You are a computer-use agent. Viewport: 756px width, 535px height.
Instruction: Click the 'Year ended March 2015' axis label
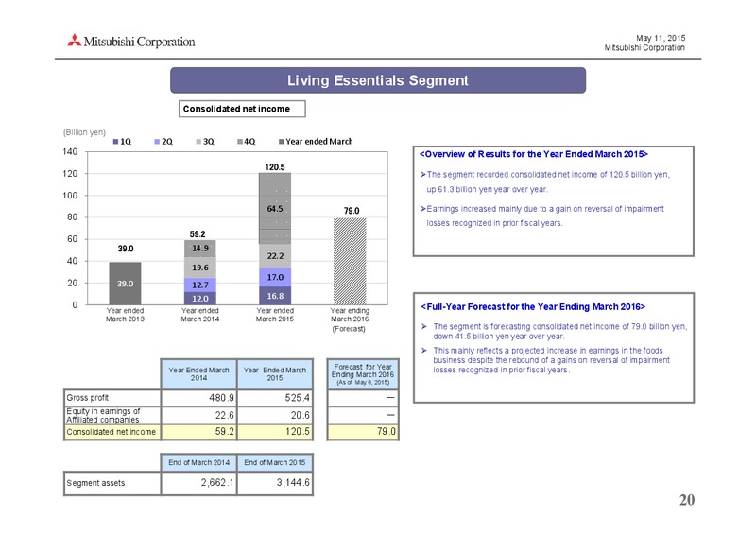point(275,315)
